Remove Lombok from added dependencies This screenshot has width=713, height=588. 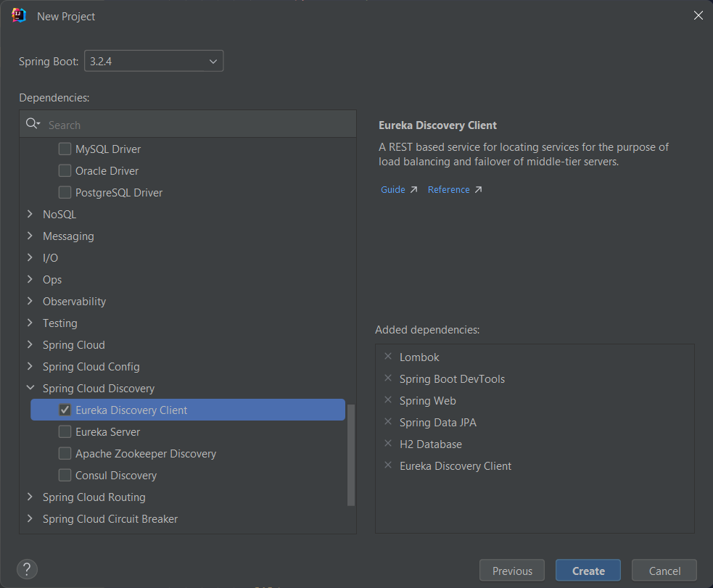pyautogui.click(x=388, y=357)
